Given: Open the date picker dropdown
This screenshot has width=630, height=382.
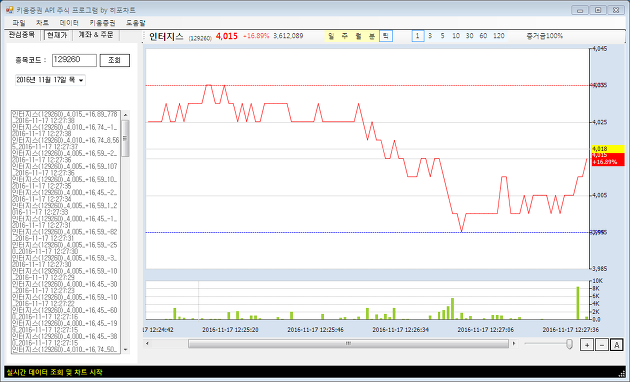Looking at the screenshot, I should click(81, 80).
